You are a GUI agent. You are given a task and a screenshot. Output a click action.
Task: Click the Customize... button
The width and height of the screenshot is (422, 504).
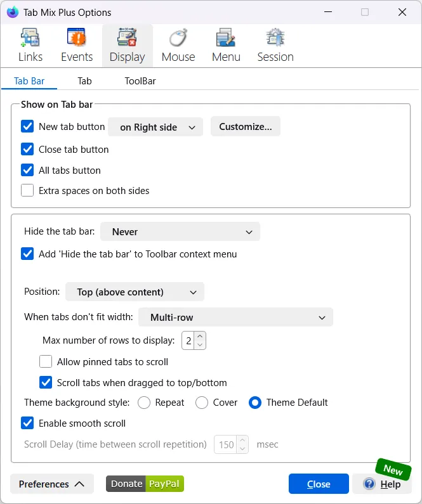pos(245,127)
